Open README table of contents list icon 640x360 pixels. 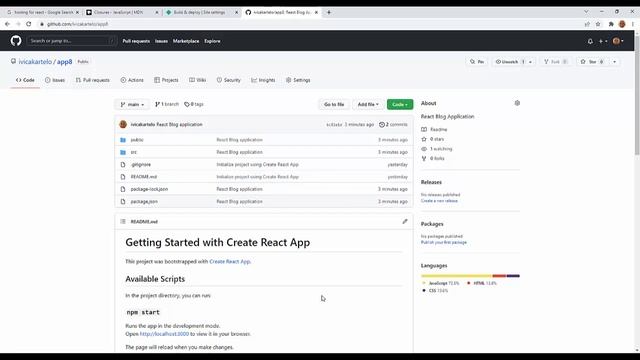tap(123, 221)
